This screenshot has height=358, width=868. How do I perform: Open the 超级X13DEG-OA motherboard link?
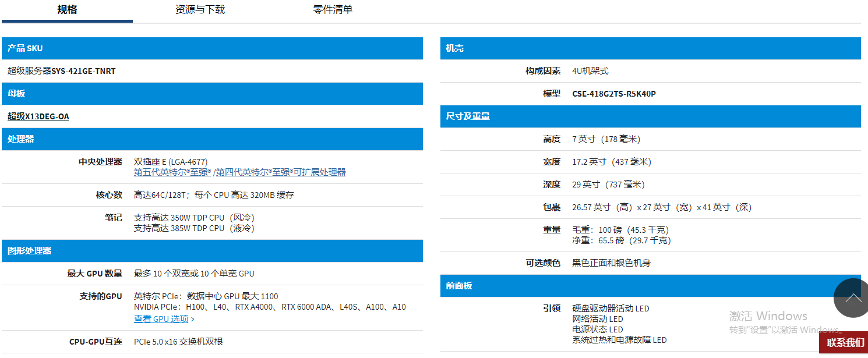tap(37, 116)
